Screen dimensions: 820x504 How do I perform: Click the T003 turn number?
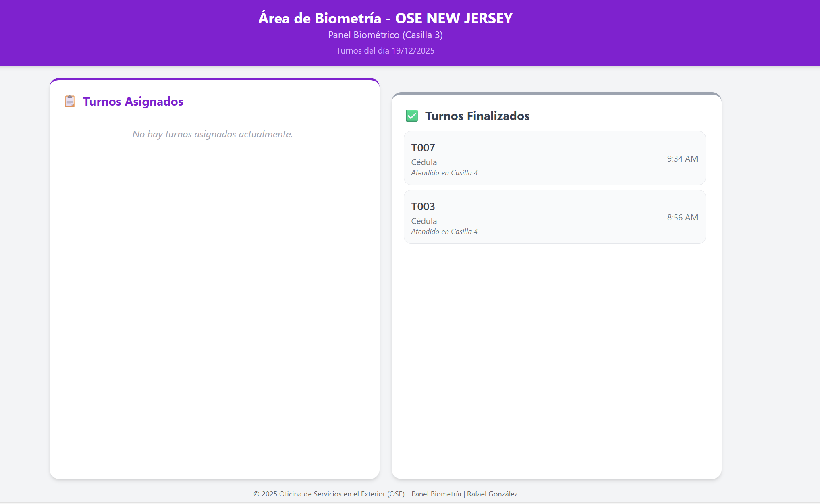[423, 207]
